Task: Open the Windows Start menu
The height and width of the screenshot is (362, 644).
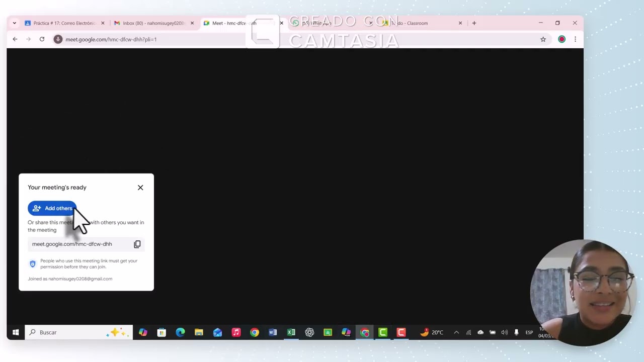Action: (16, 332)
